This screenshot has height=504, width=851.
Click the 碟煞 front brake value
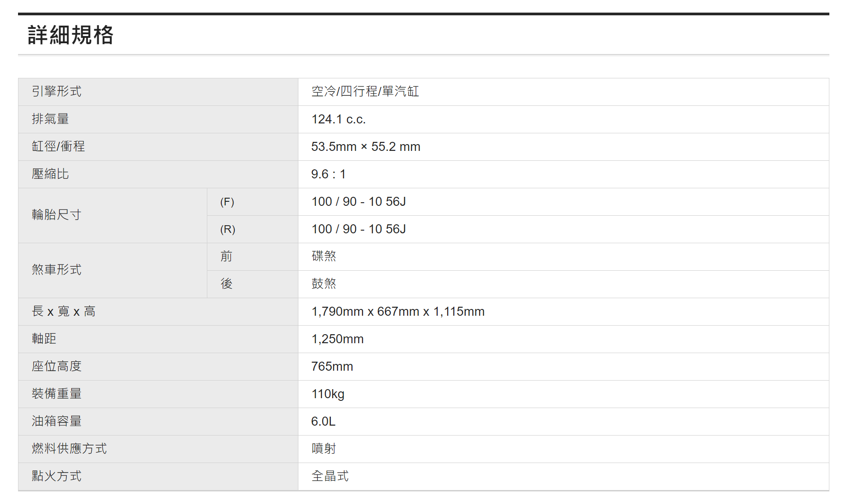point(324,257)
